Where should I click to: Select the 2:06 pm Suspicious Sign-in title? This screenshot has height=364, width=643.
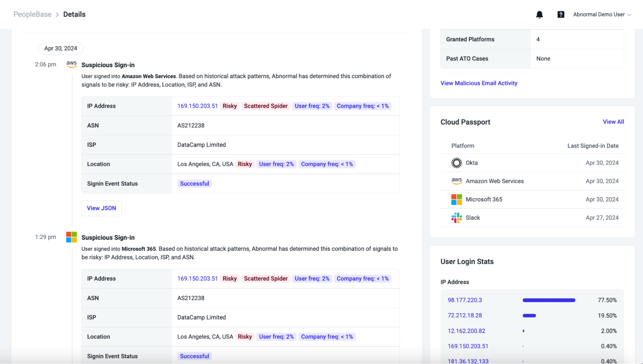pos(108,65)
